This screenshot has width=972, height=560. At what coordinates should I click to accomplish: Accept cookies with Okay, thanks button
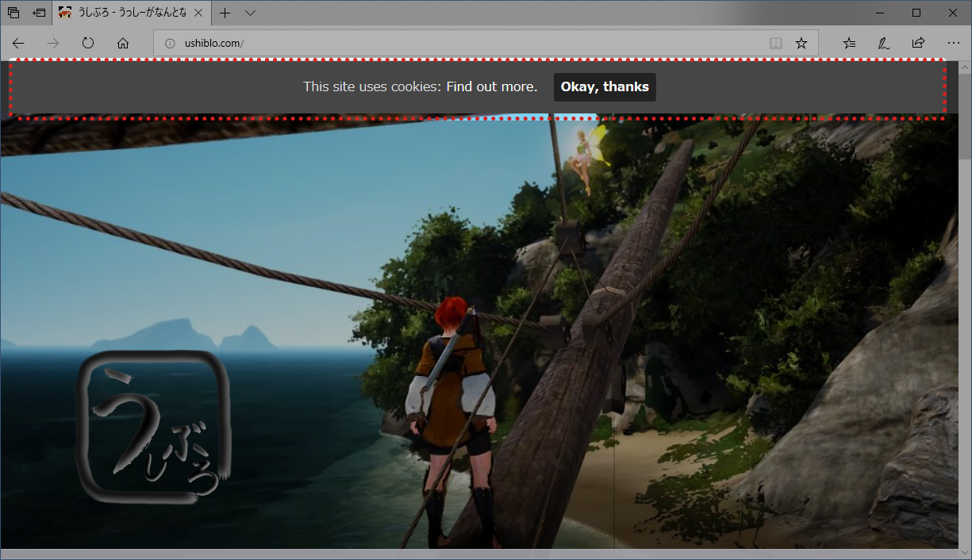[x=605, y=87]
